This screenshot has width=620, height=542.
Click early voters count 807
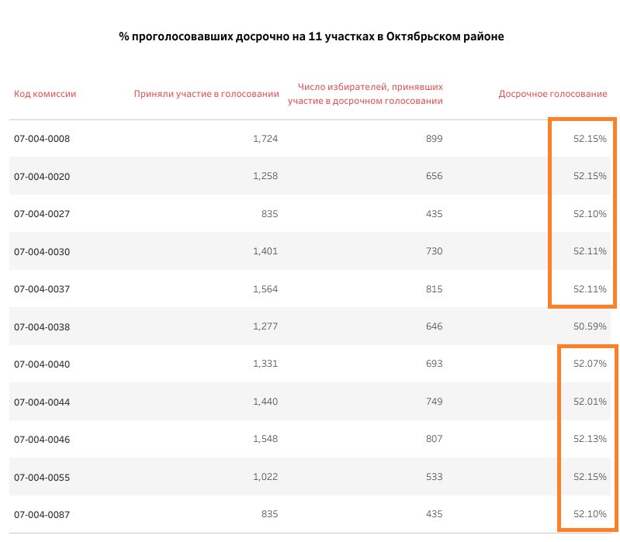click(434, 439)
